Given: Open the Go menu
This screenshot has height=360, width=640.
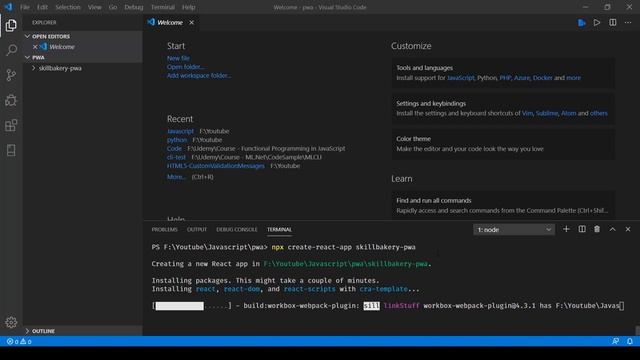Looking at the screenshot, I should coord(113,7).
